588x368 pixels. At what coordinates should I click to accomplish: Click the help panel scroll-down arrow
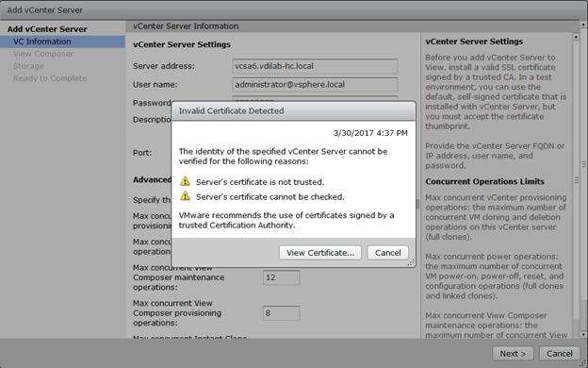[x=576, y=334]
